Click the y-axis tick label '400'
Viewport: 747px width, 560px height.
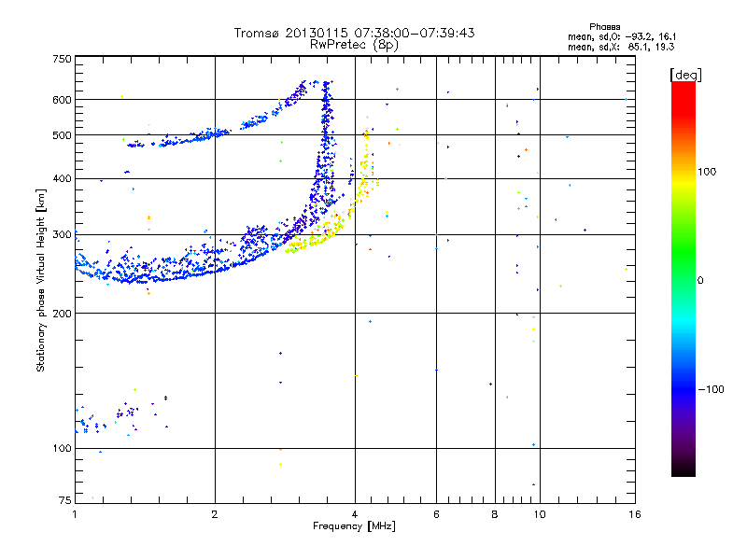[x=62, y=179]
